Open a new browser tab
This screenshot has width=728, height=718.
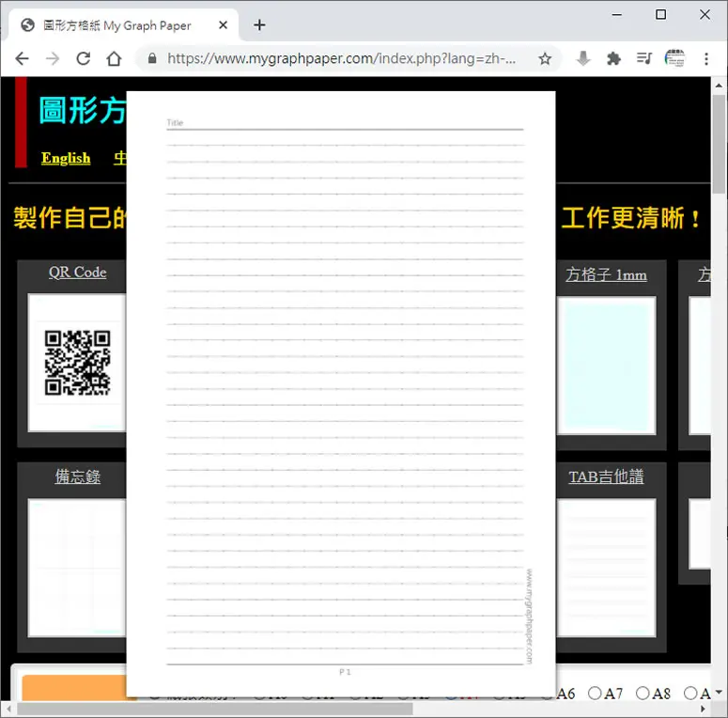click(x=259, y=25)
